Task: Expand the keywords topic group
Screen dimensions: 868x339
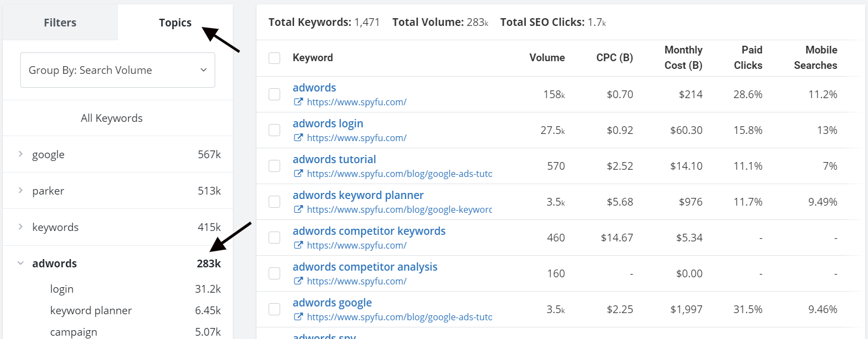Action: [x=20, y=227]
